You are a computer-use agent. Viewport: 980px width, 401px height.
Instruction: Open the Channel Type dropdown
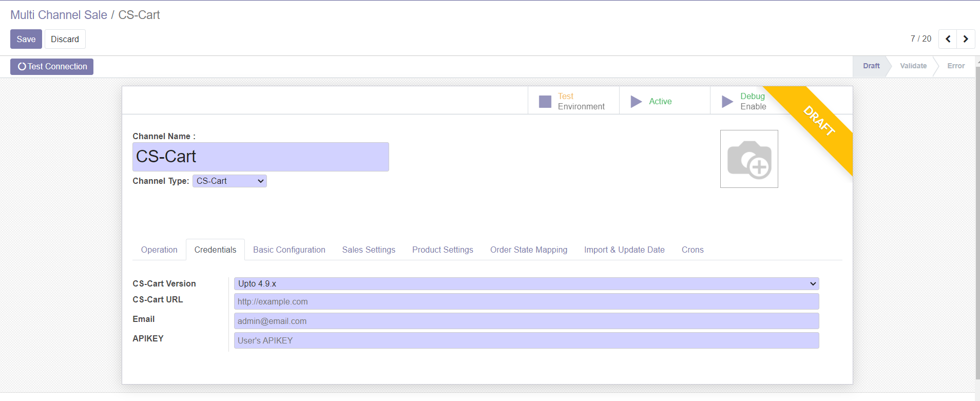[x=229, y=181]
